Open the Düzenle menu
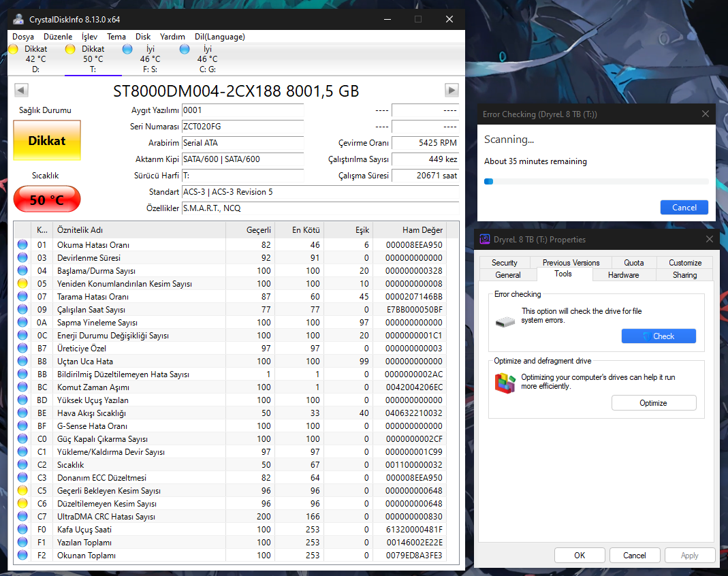Viewport: 728px width, 576px height. click(x=58, y=37)
